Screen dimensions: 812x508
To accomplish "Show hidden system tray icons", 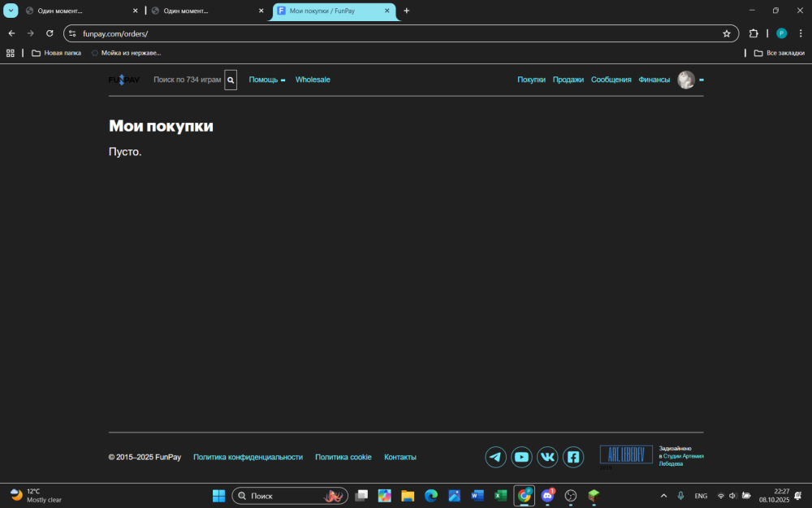I will pos(663,496).
